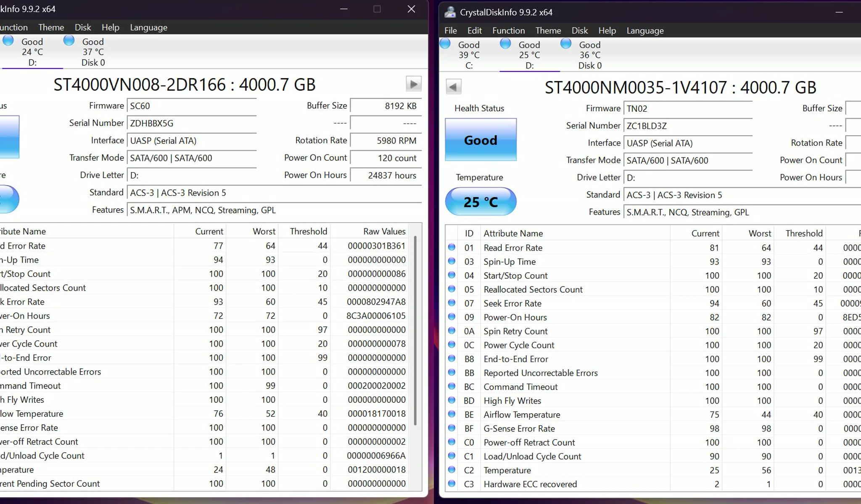
Task: Click status dot for Spin-Up Time row
Action: point(452,261)
